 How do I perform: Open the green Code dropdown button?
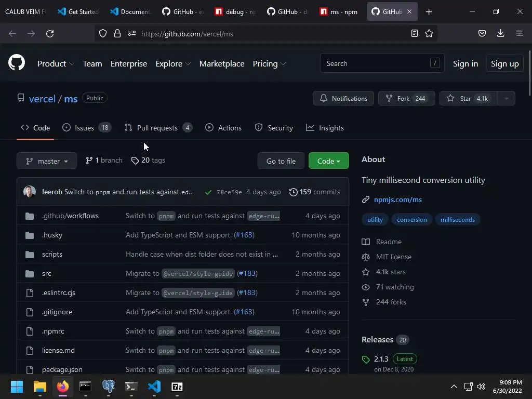(x=328, y=161)
